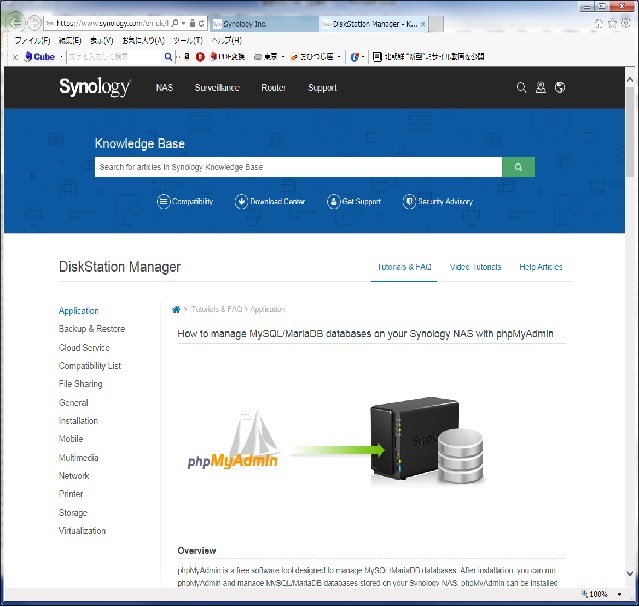Image resolution: width=639 pixels, height=607 pixels.
Task: Click the scrollbar up arrow
Action: point(630,79)
